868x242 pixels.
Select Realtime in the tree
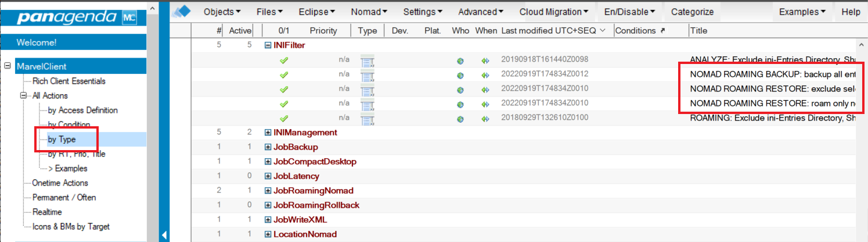pyautogui.click(x=47, y=212)
